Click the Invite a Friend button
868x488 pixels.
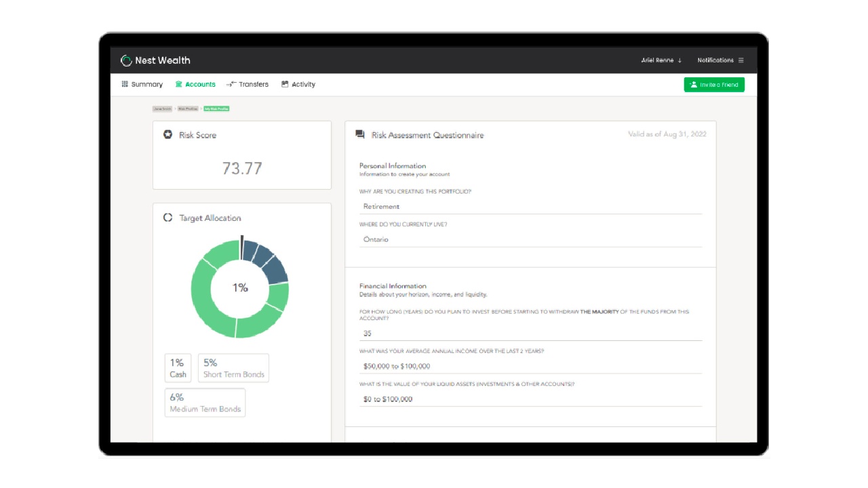point(714,85)
